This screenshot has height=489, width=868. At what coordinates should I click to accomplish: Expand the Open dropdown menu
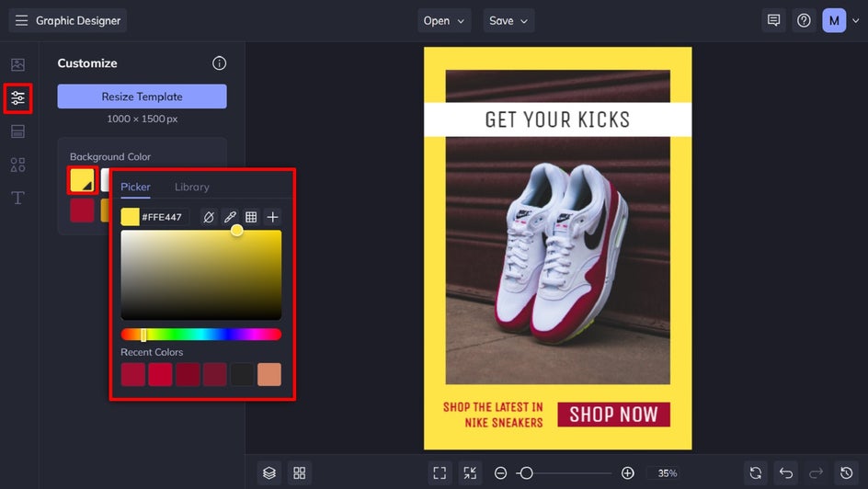444,20
